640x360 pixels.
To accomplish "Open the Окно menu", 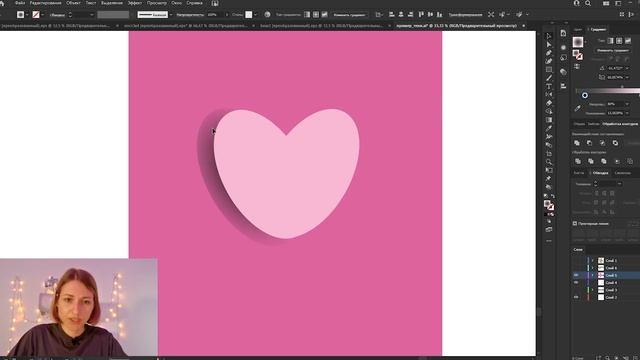I will pyautogui.click(x=176, y=3).
